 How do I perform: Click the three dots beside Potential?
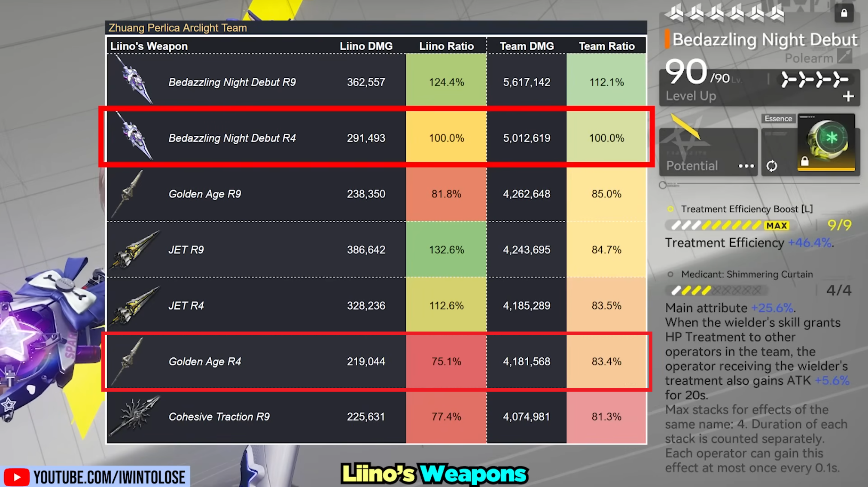[x=746, y=166]
